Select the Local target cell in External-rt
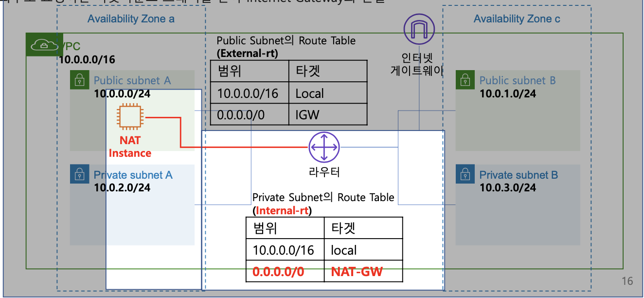This screenshot has width=644, height=298. click(x=327, y=93)
